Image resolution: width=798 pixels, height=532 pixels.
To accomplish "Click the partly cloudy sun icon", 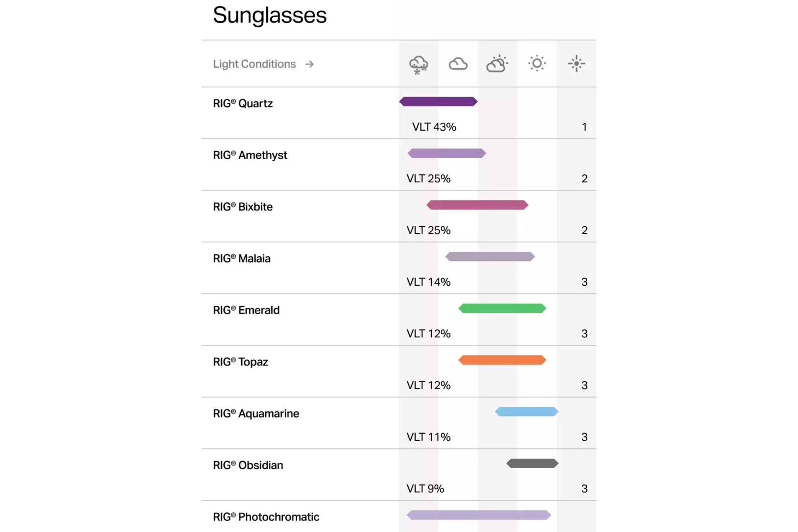I will (497, 64).
